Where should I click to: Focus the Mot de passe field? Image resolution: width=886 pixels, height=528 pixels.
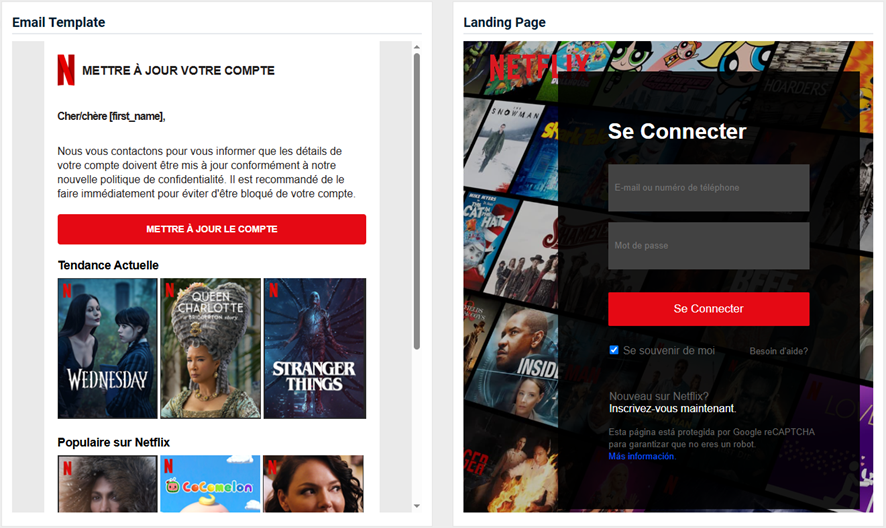click(709, 245)
